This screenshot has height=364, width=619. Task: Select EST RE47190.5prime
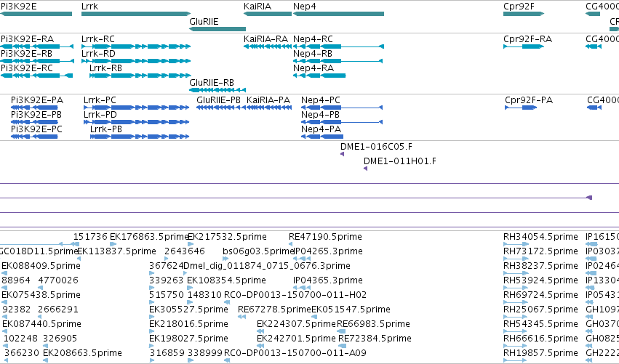point(290,245)
